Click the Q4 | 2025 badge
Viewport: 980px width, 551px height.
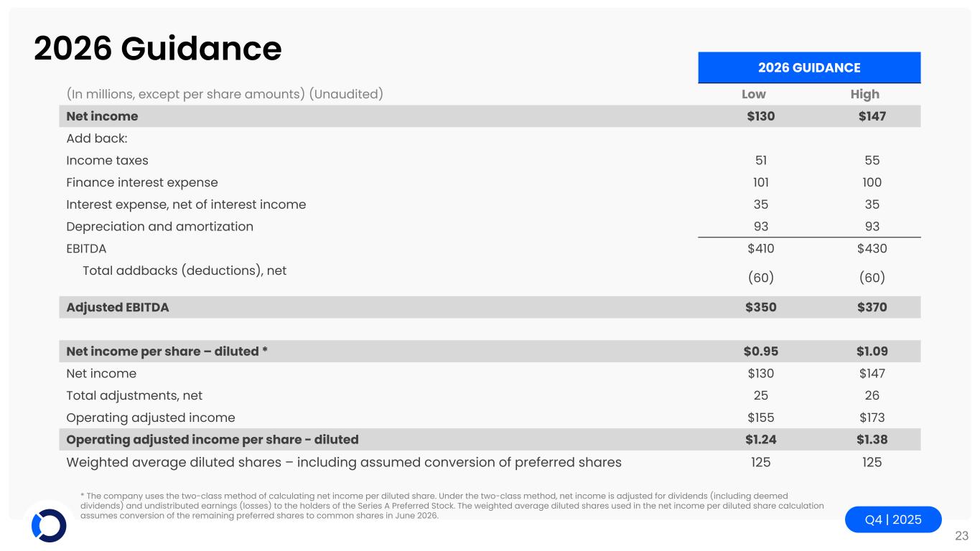pos(892,519)
